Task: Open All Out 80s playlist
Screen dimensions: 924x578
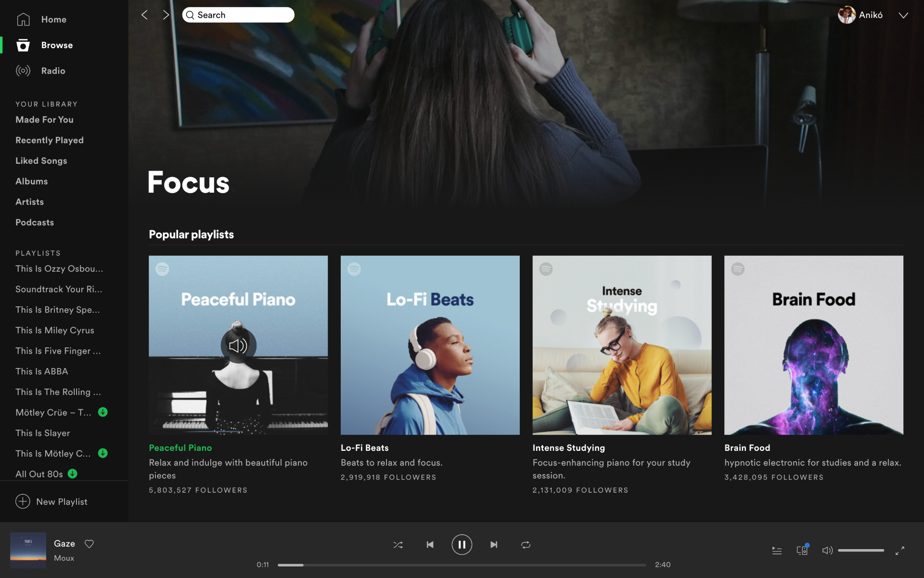Action: click(39, 474)
